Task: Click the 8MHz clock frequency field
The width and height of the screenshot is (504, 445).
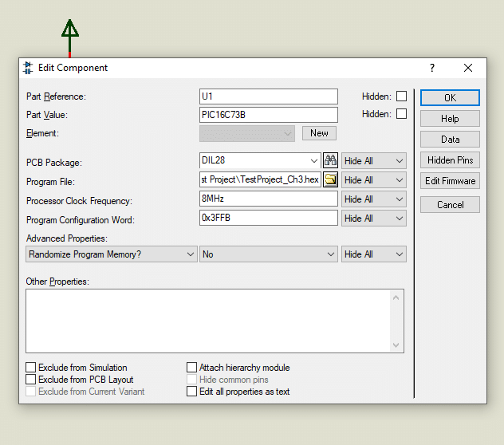Action: click(269, 199)
